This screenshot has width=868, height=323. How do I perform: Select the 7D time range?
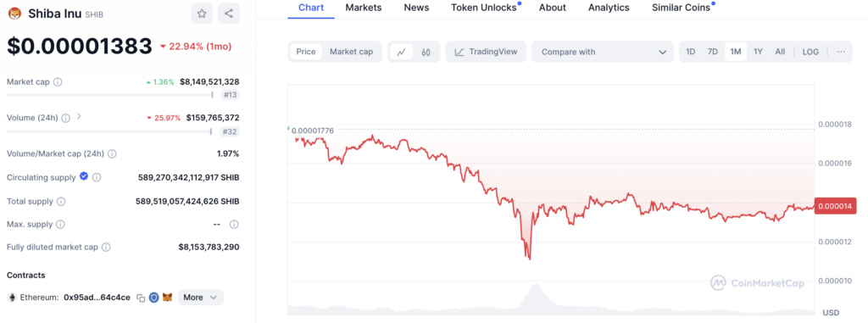coord(712,52)
